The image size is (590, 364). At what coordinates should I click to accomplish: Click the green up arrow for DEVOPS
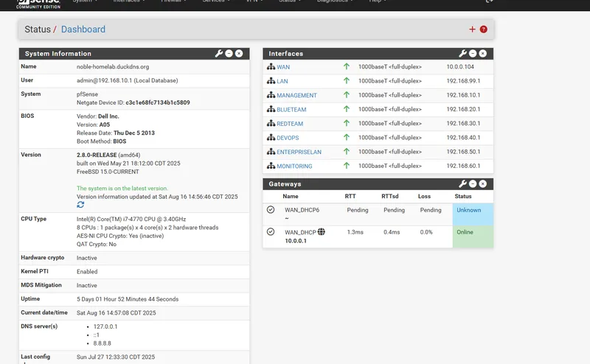pos(347,137)
